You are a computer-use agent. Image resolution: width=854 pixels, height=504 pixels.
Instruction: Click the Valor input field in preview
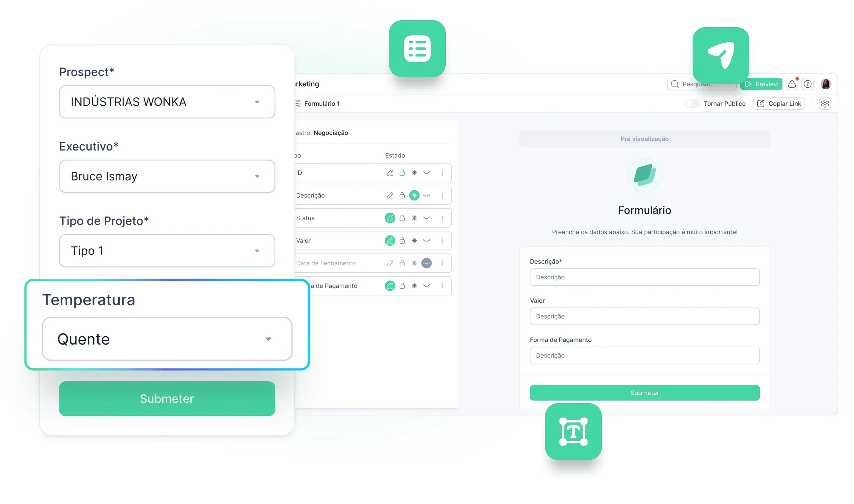pyautogui.click(x=644, y=316)
